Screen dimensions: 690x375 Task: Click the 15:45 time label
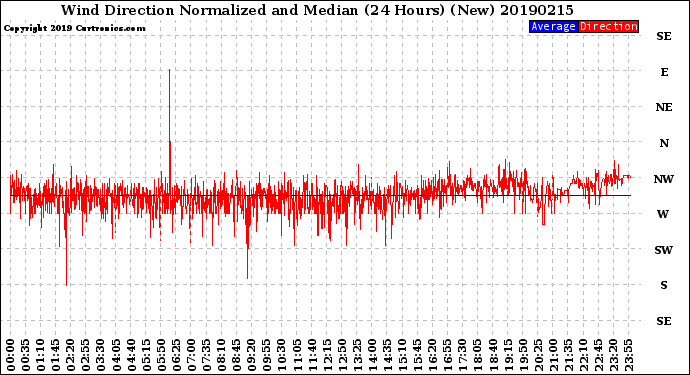tap(417, 355)
